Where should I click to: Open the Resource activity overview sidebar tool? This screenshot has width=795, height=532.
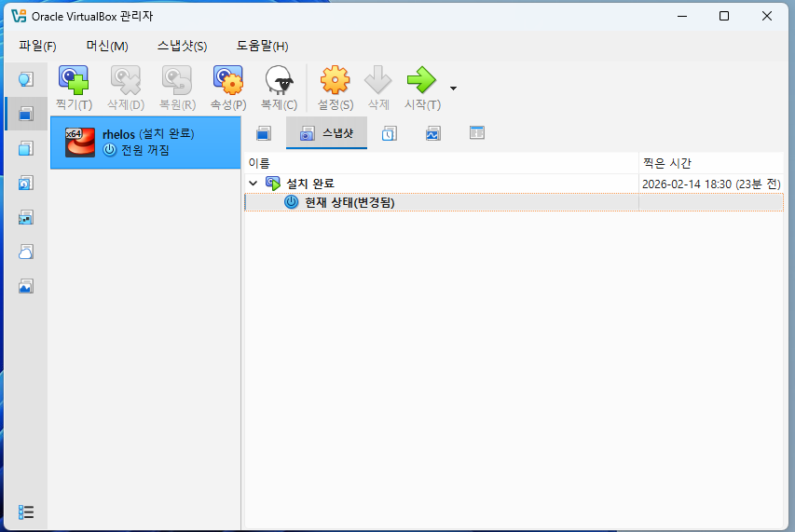[x=26, y=286]
